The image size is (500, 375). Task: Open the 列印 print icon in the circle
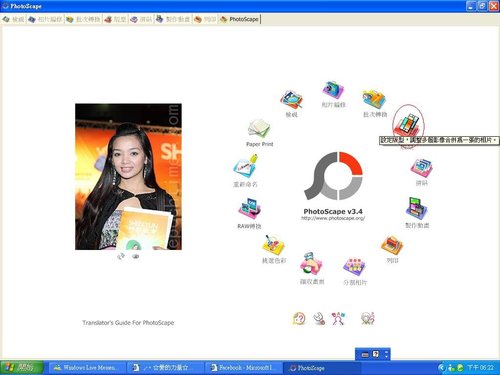point(392,245)
